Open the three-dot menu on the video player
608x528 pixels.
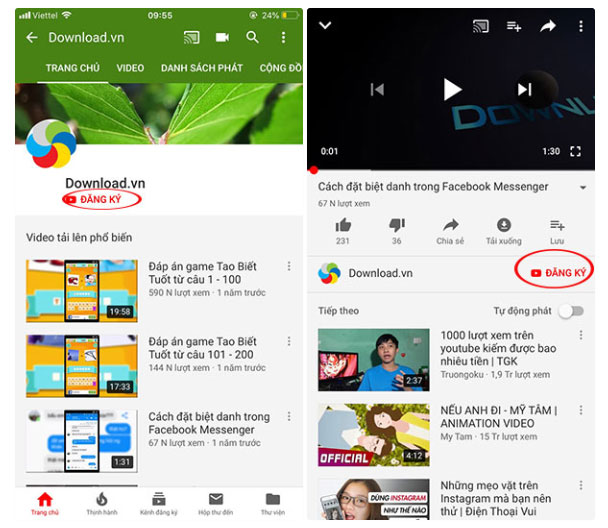point(581,26)
